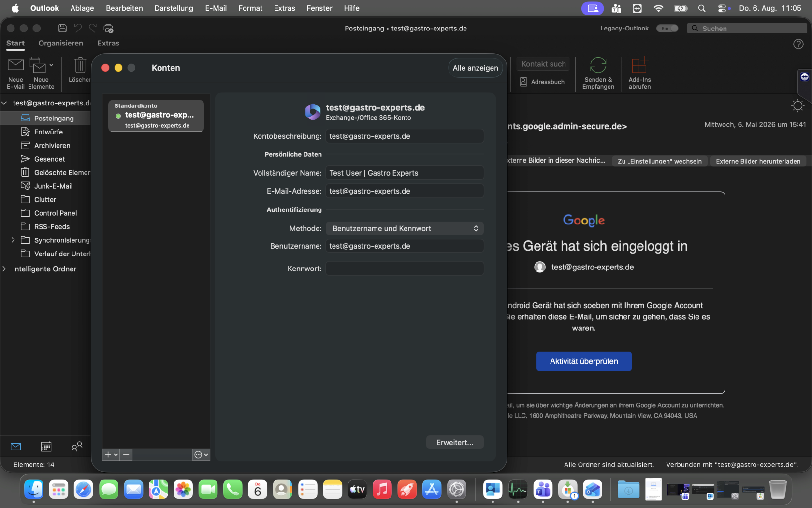Open the Neue Elemente dropdown arrow
812x508 pixels.
click(51, 65)
